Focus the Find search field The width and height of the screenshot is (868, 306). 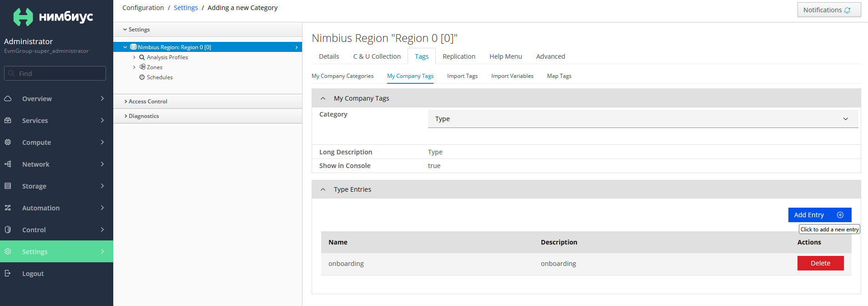pyautogui.click(x=55, y=73)
